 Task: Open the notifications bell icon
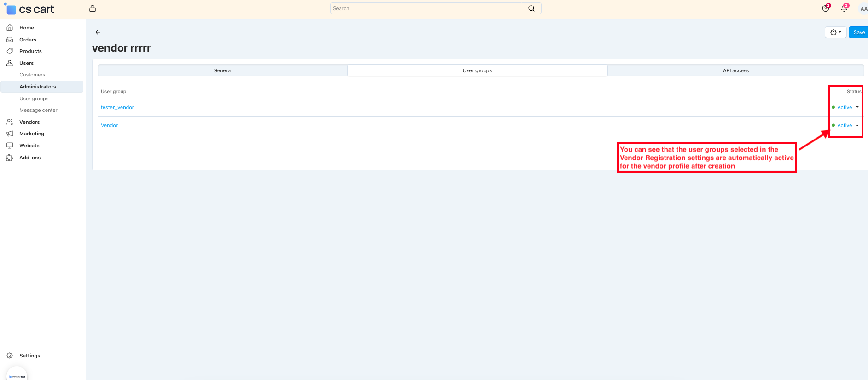pos(844,8)
